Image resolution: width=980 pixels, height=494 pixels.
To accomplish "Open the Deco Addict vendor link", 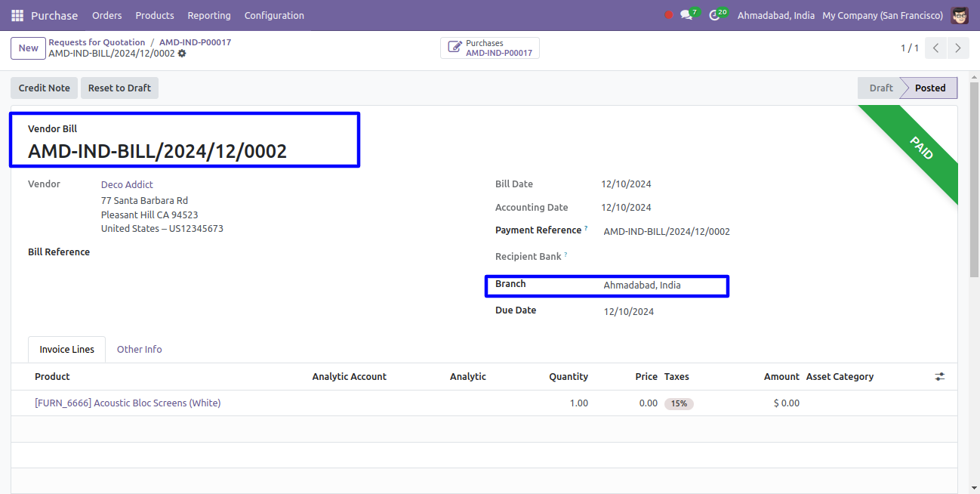I will point(127,184).
